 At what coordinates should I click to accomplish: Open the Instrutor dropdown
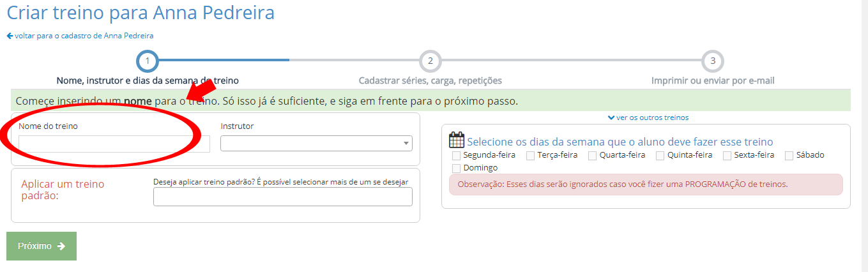coord(316,144)
